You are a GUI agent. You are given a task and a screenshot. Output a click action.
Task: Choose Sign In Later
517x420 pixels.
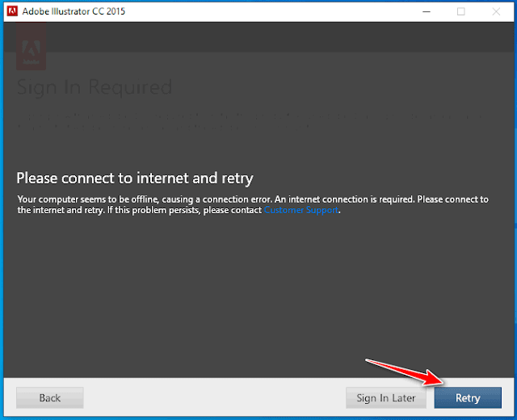click(x=386, y=397)
